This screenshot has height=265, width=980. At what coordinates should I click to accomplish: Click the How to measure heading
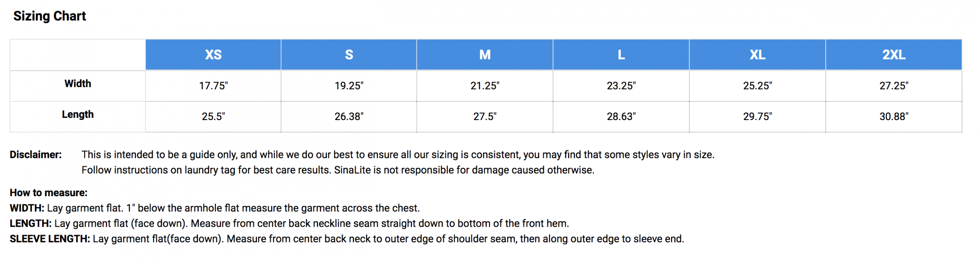tap(49, 193)
